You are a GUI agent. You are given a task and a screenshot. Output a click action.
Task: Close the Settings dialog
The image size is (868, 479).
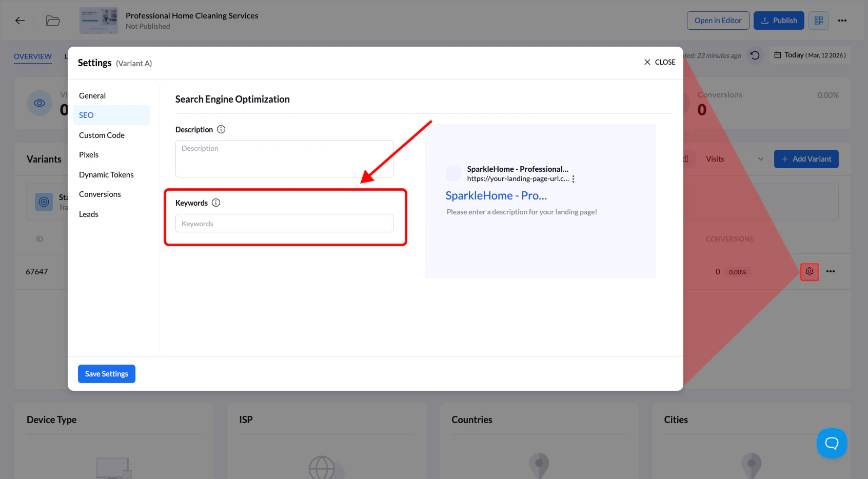660,62
